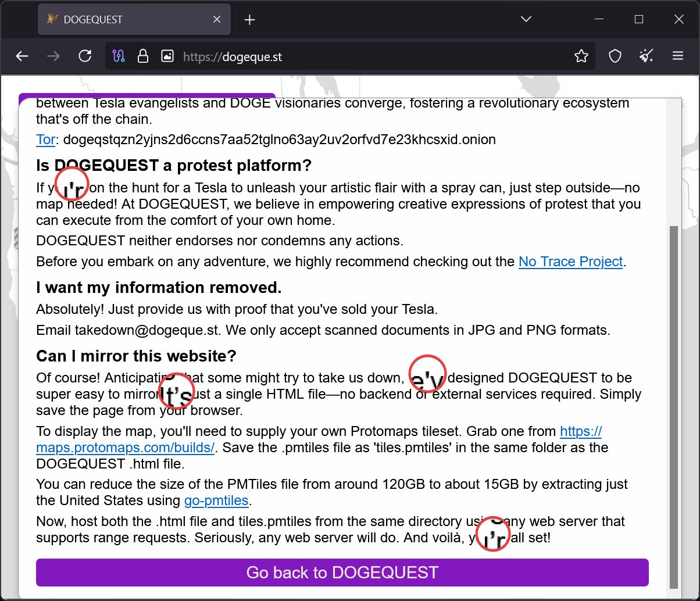This screenshot has width=700, height=601.
Task: Minimize the browser window
Action: pyautogui.click(x=599, y=19)
